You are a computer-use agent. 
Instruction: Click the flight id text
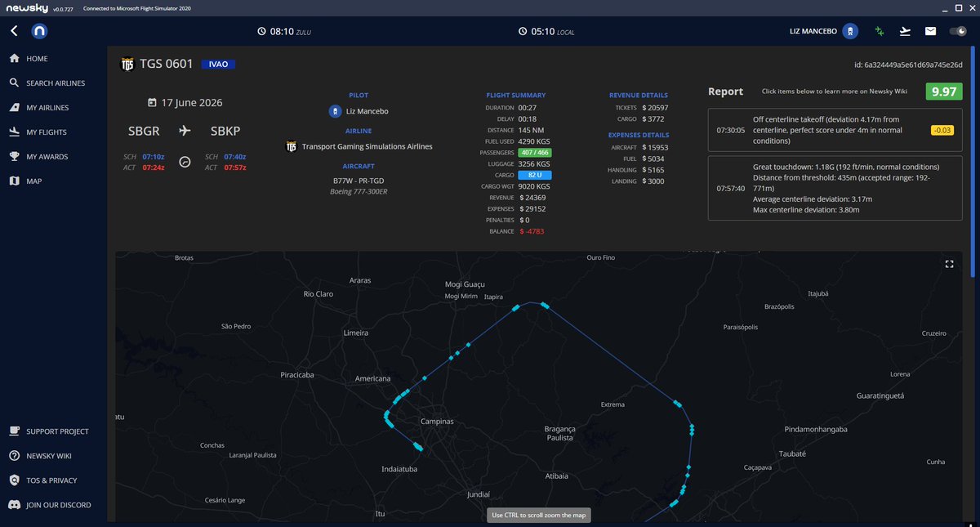coord(910,65)
